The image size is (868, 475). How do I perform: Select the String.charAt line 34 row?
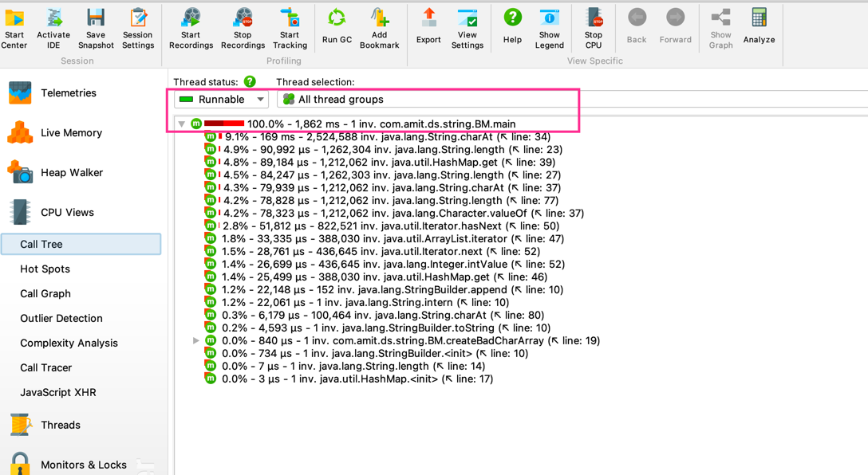(377, 136)
